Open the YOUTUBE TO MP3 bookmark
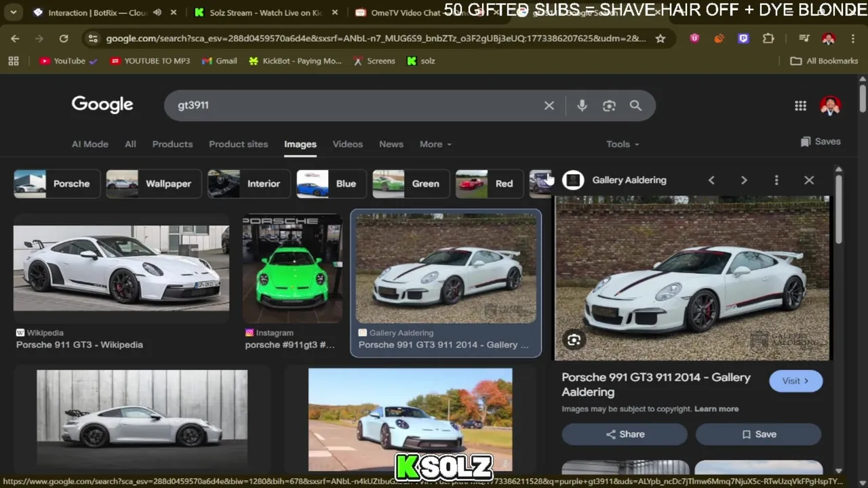This screenshot has height=488, width=868. [x=150, y=61]
